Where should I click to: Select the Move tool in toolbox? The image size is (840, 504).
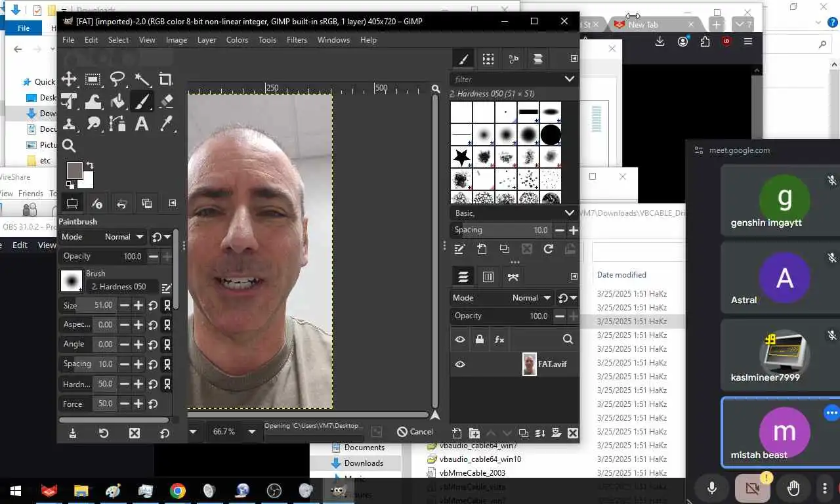pos(69,79)
